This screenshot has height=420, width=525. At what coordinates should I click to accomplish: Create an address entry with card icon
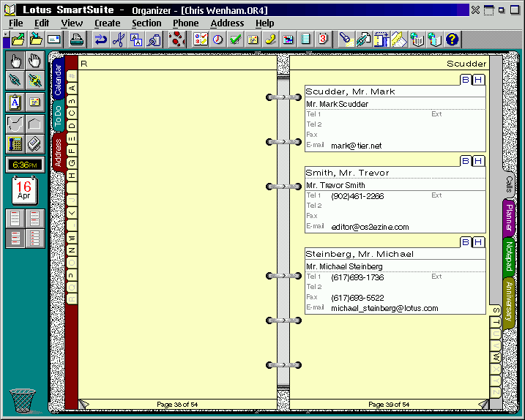click(253, 40)
